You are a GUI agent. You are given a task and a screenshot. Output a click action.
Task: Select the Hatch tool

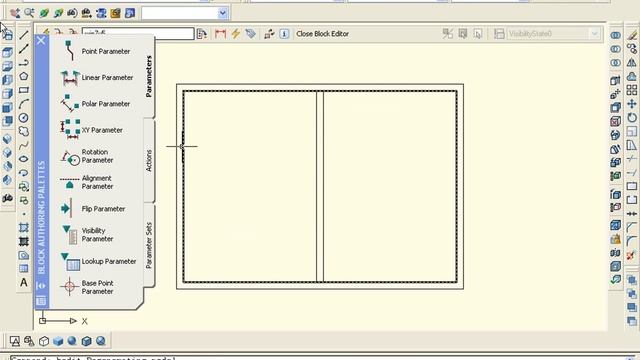coord(24,227)
